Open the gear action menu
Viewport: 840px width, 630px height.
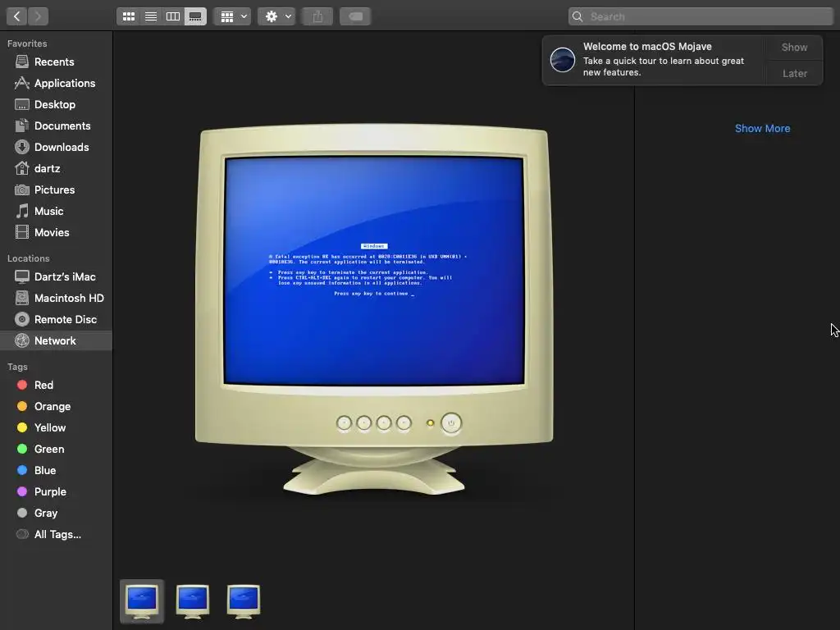point(276,16)
